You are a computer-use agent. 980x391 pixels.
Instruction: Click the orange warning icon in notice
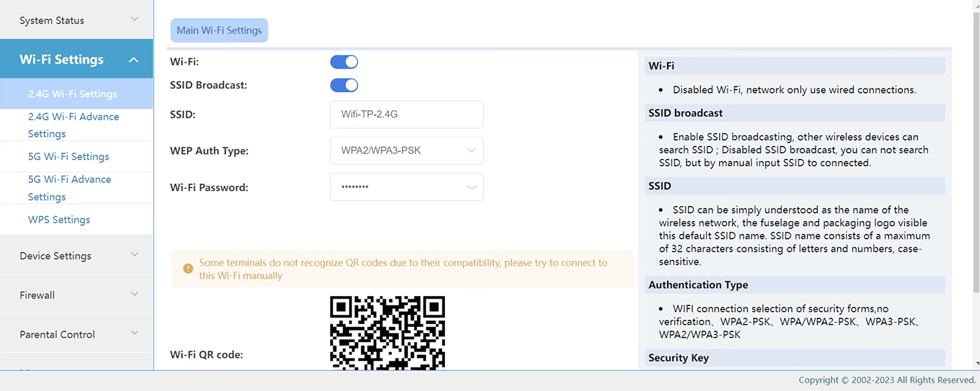(x=188, y=269)
